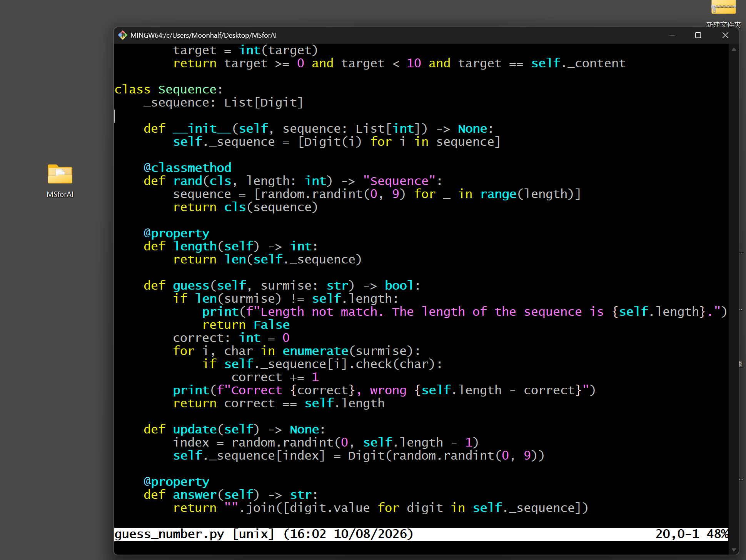Open the MSforAI desktop folder icon
Screen dimensions: 746x560
(x=60, y=181)
